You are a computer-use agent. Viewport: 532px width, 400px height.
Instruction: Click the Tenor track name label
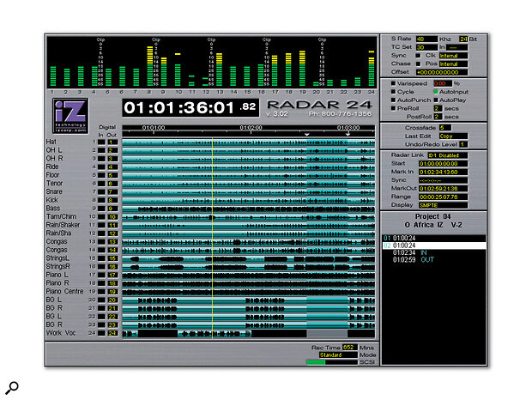(59, 183)
